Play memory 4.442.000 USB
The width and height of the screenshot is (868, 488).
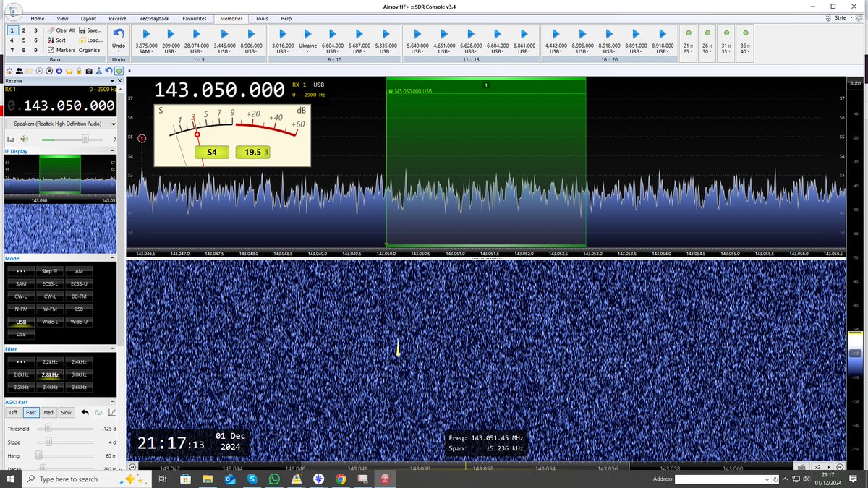[x=556, y=33]
